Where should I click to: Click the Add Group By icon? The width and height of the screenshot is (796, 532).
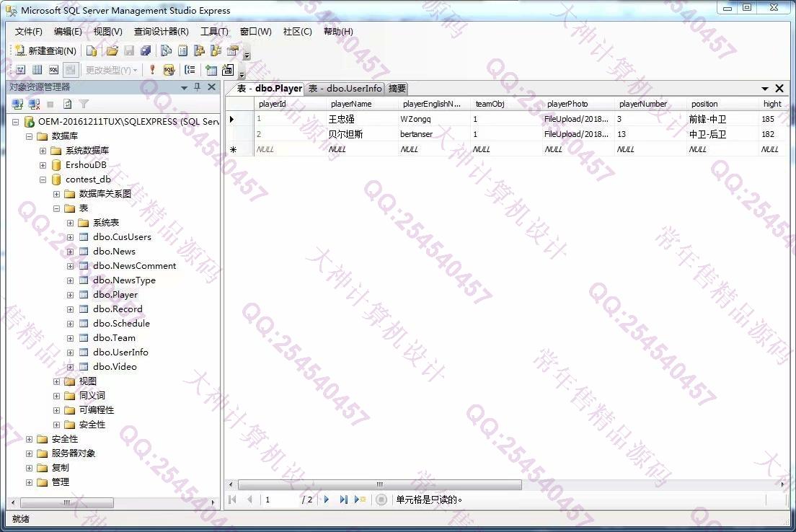tap(190, 70)
